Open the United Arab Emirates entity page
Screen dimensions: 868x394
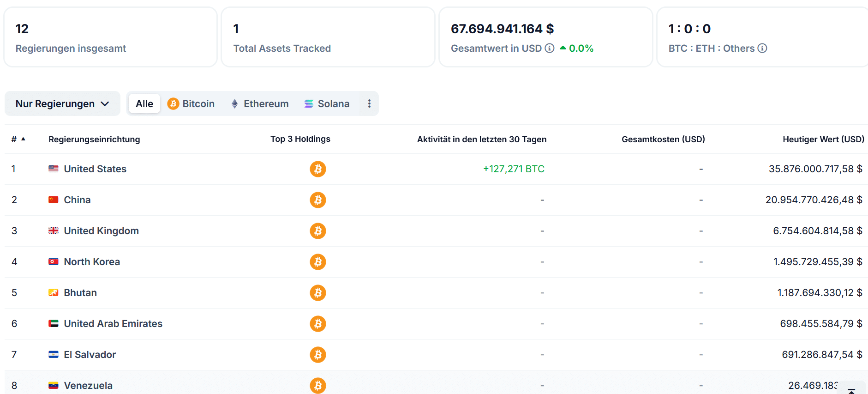113,324
